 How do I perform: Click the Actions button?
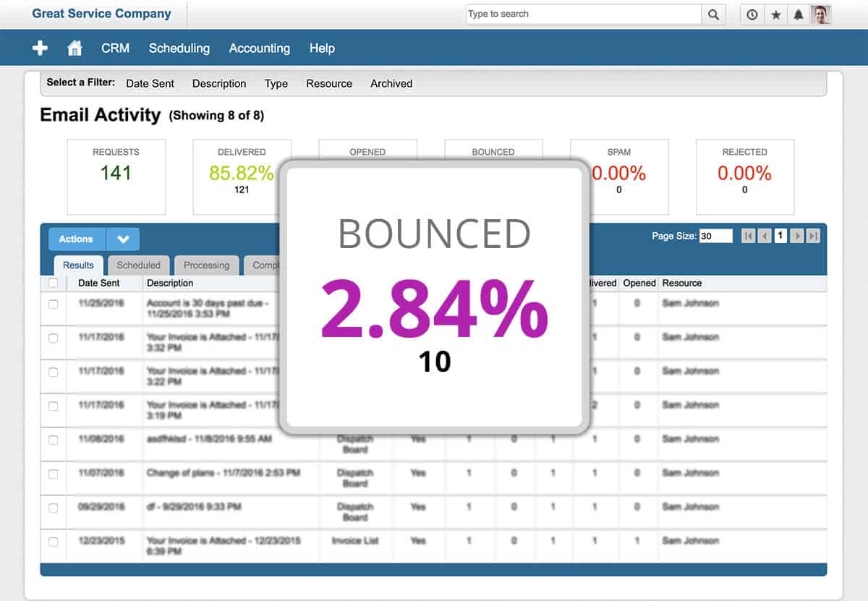coord(77,239)
